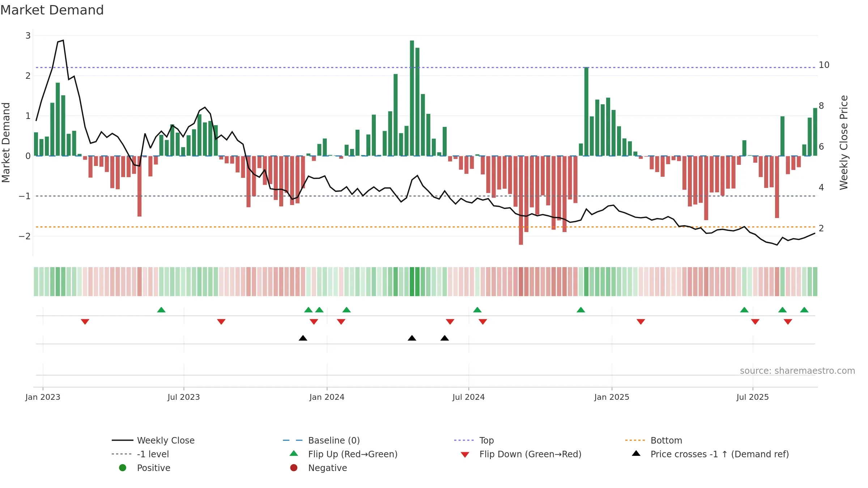Click the right-axis value 2

[821, 228]
